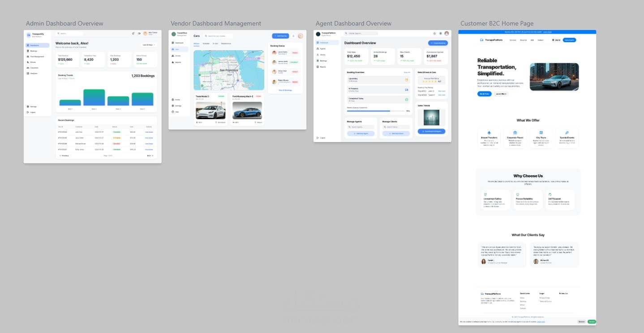
Task: Open Settings gear in Admin sidebar
Action: click(x=28, y=107)
